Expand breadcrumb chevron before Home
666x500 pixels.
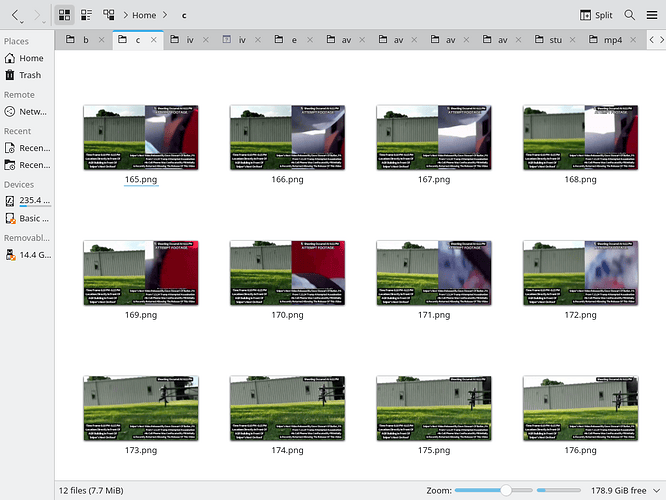coord(126,15)
